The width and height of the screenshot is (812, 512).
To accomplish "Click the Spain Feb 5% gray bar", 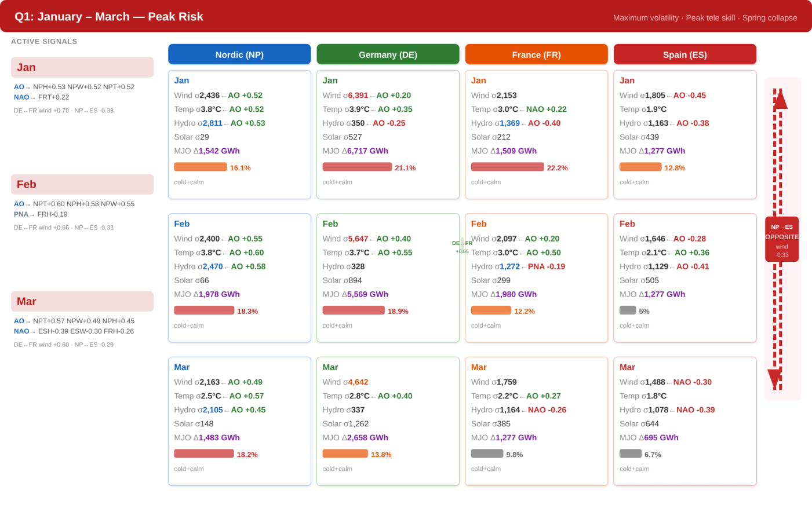I will click(x=628, y=310).
